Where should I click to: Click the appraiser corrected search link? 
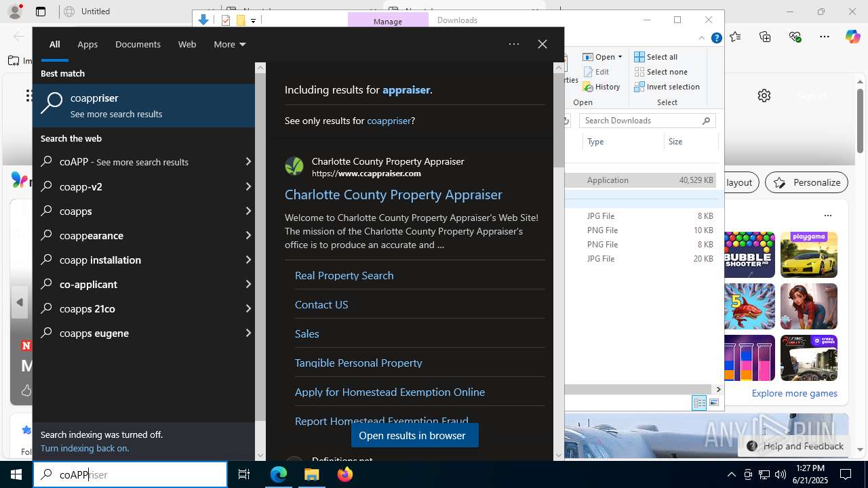pyautogui.click(x=406, y=89)
